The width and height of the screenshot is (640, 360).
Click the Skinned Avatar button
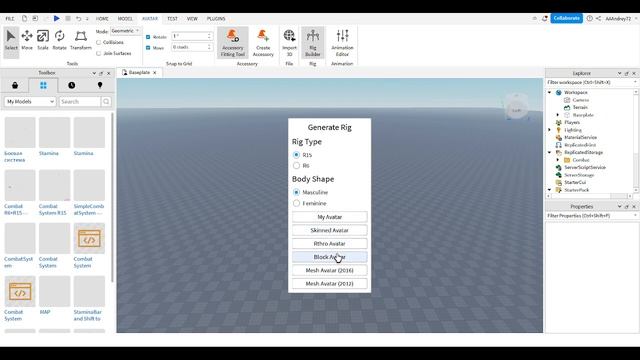click(x=329, y=231)
